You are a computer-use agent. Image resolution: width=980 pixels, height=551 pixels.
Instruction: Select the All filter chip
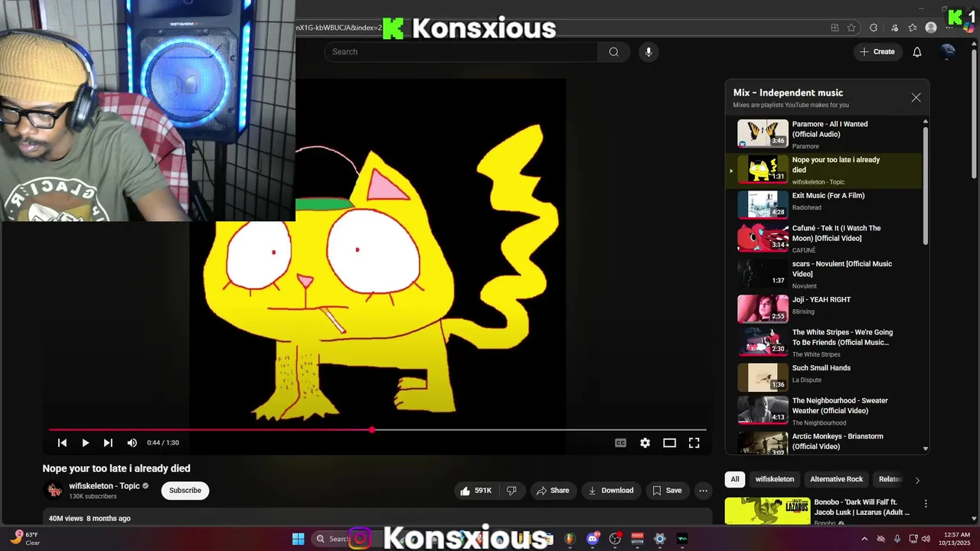point(734,480)
